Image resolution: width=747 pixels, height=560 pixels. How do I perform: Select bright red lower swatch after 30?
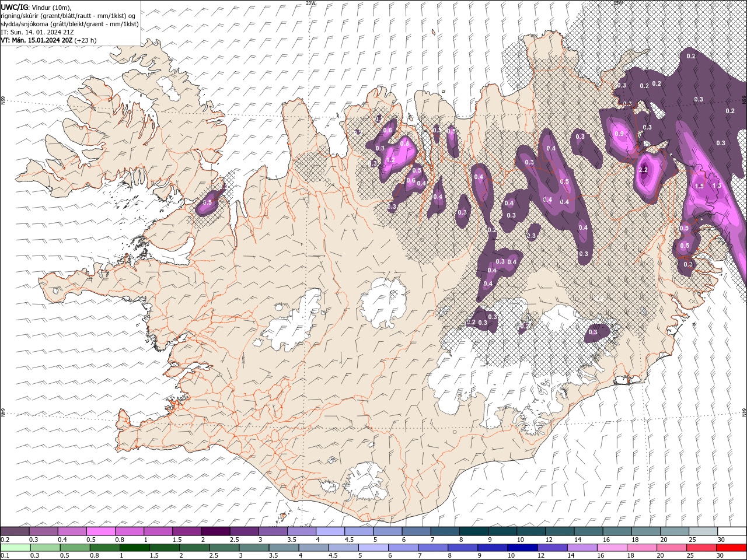click(732, 548)
